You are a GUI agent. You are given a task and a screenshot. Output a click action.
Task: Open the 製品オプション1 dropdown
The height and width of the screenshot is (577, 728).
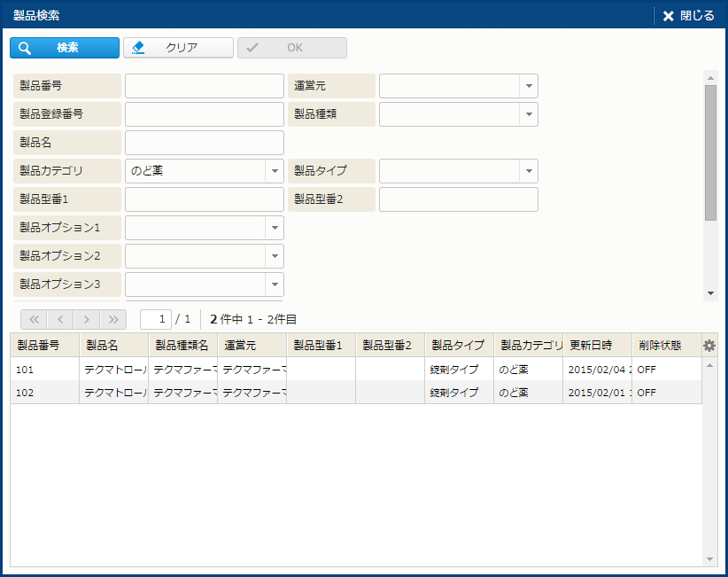(274, 228)
